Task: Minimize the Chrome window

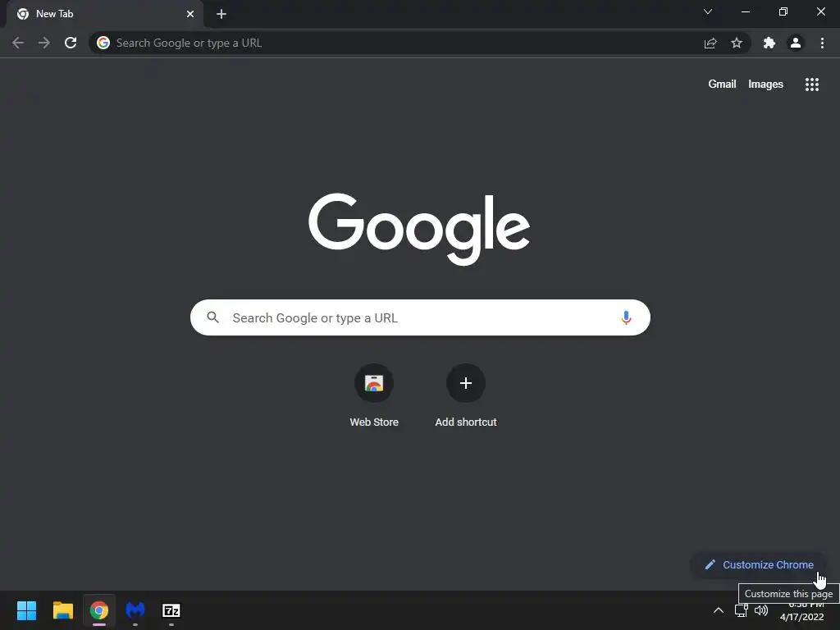Action: pyautogui.click(x=746, y=11)
